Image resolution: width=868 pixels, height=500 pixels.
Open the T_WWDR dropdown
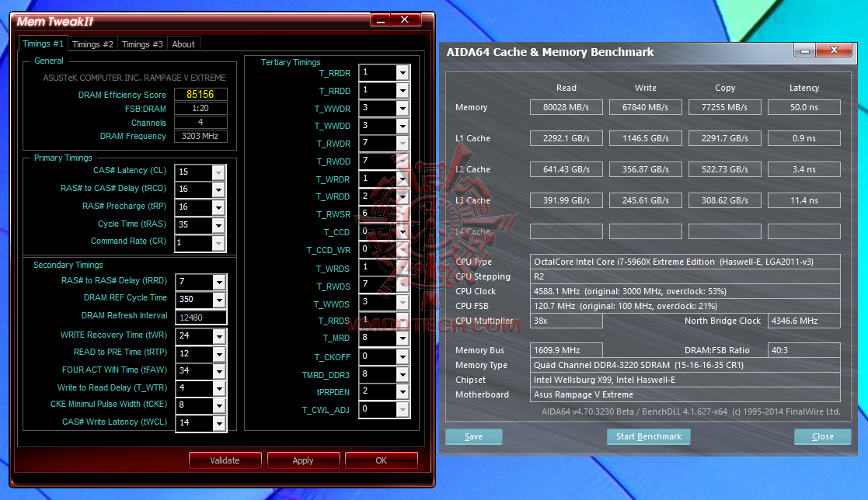tap(403, 108)
